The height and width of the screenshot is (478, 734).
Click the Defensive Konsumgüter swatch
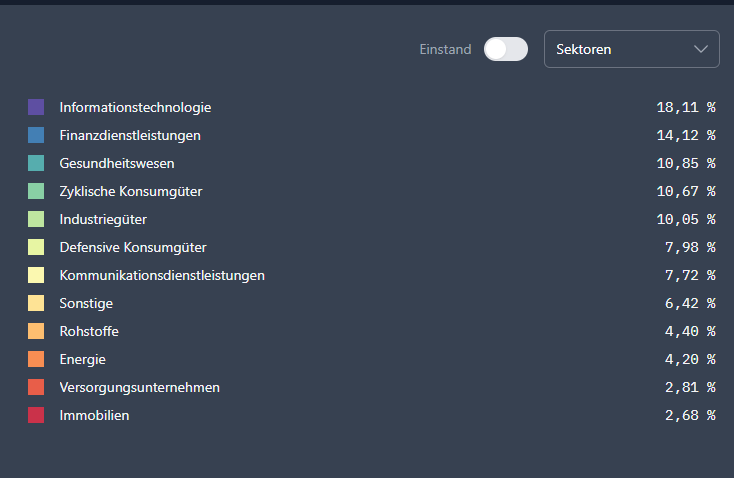tap(36, 247)
